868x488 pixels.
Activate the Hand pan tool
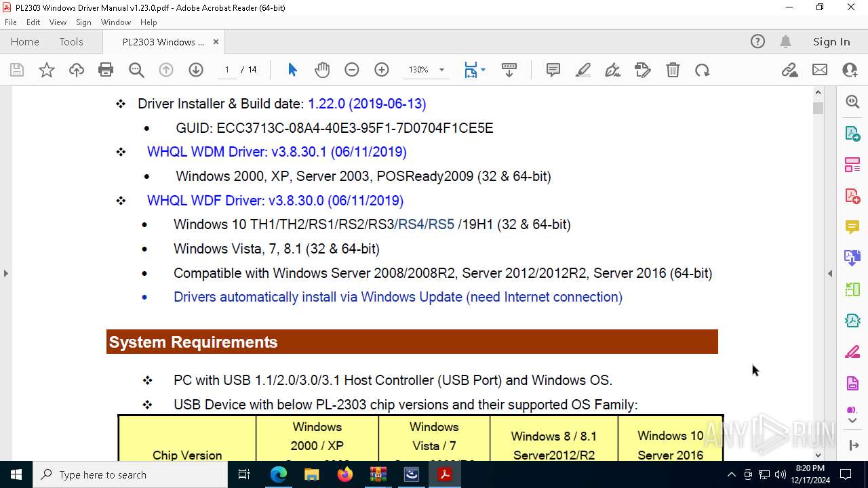(x=322, y=70)
